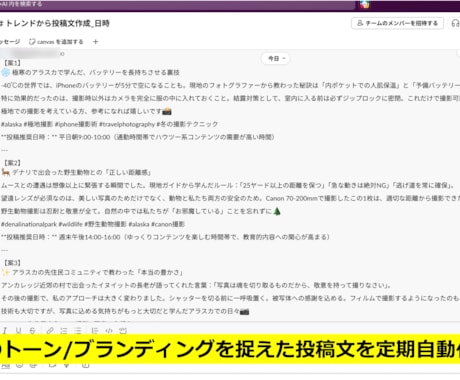Click the tree emoji after ことを忘れずに
Screen dimensions: 460x380
coord(277,211)
